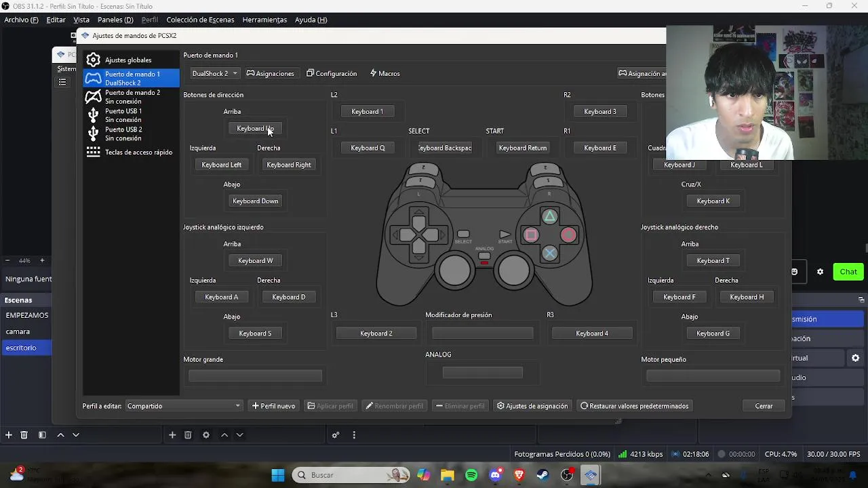Select EMPEZAMOS scene in OBS
This screenshot has height=488, width=868.
27,315
